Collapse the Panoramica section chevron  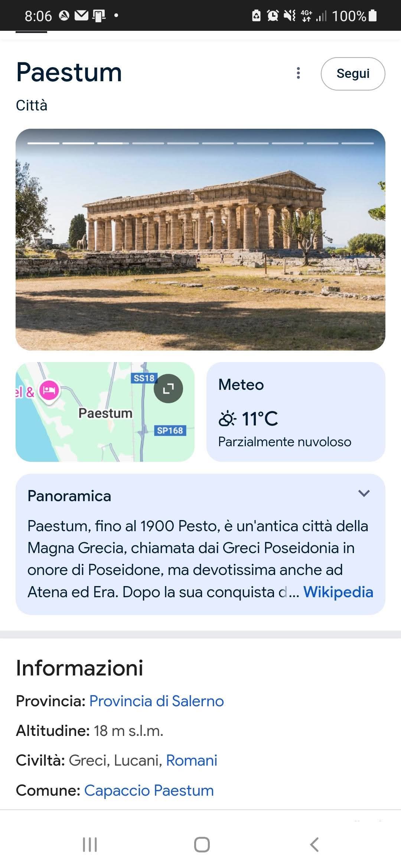pos(364,493)
